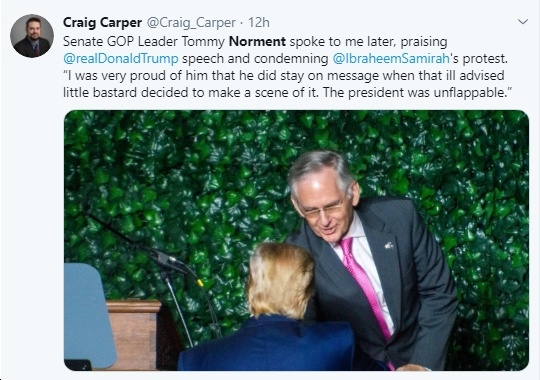Viewport: 540px width, 380px height.
Task: Open the @Craig_Carper handle link
Action: (x=191, y=23)
